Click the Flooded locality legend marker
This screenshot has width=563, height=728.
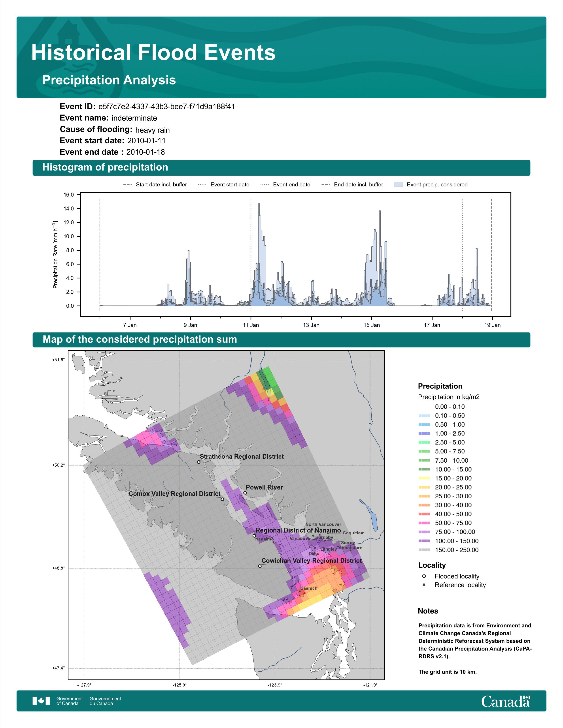click(x=424, y=576)
